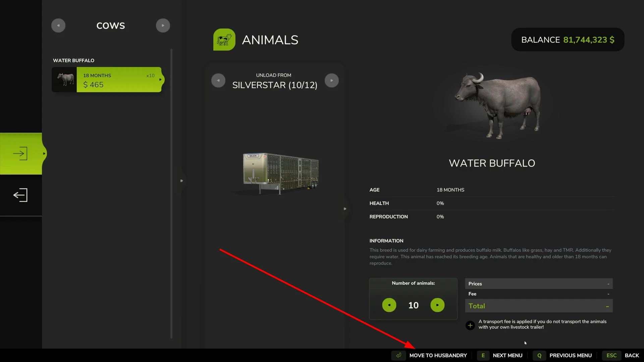Click the ESC key icon

point(611,355)
